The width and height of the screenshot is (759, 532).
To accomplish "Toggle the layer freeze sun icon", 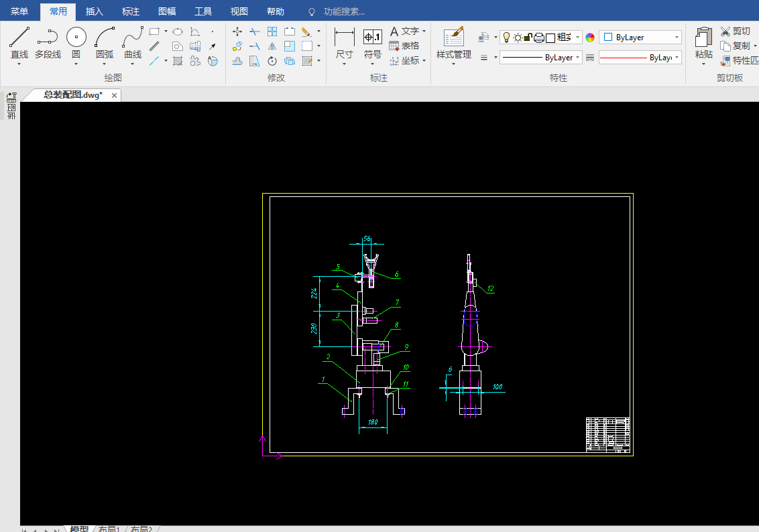I will [518, 38].
